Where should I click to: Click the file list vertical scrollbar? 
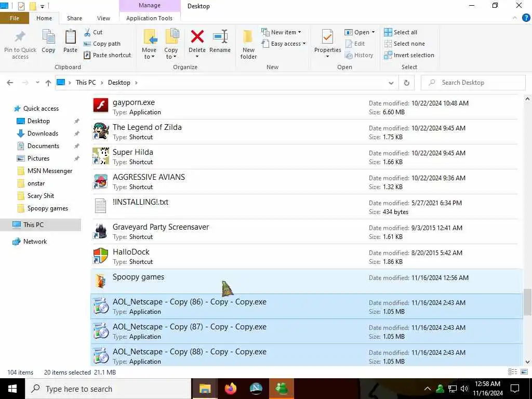pos(527,302)
